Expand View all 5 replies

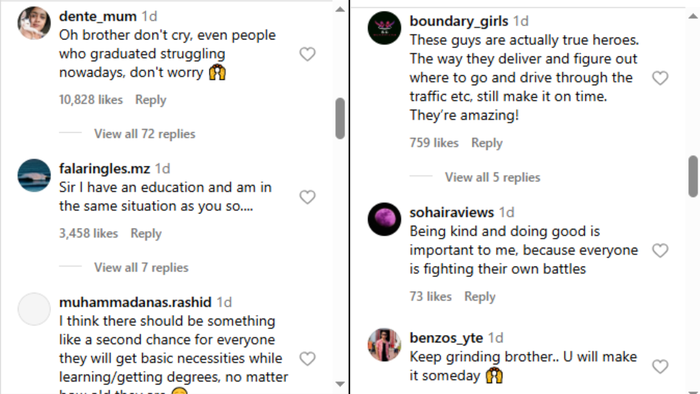pos(492,178)
